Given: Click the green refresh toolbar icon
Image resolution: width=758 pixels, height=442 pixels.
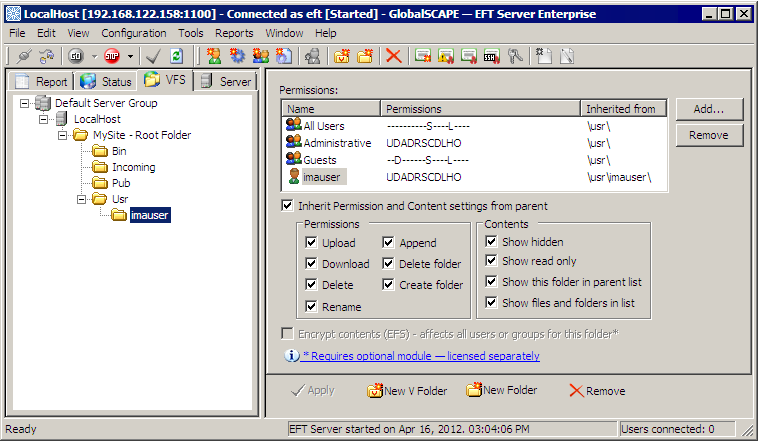Looking at the screenshot, I should click(176, 57).
